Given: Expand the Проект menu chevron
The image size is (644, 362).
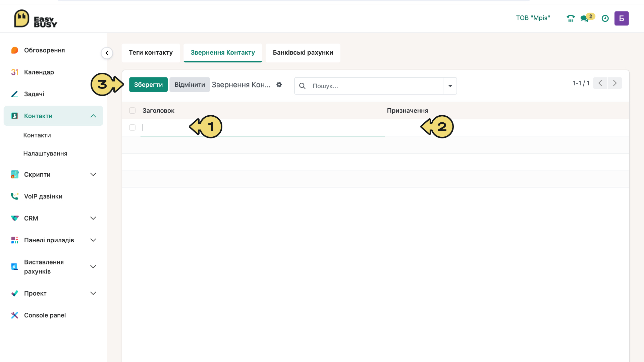Looking at the screenshot, I should tap(93, 293).
